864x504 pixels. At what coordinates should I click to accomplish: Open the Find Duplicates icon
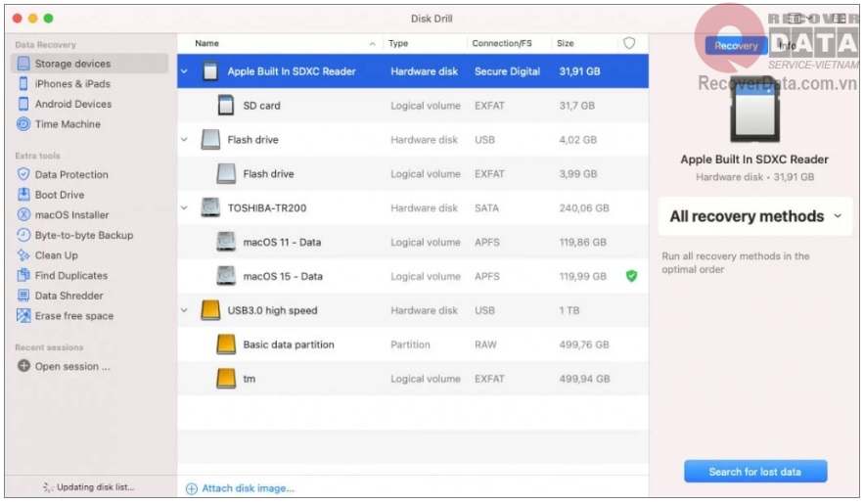click(x=23, y=275)
